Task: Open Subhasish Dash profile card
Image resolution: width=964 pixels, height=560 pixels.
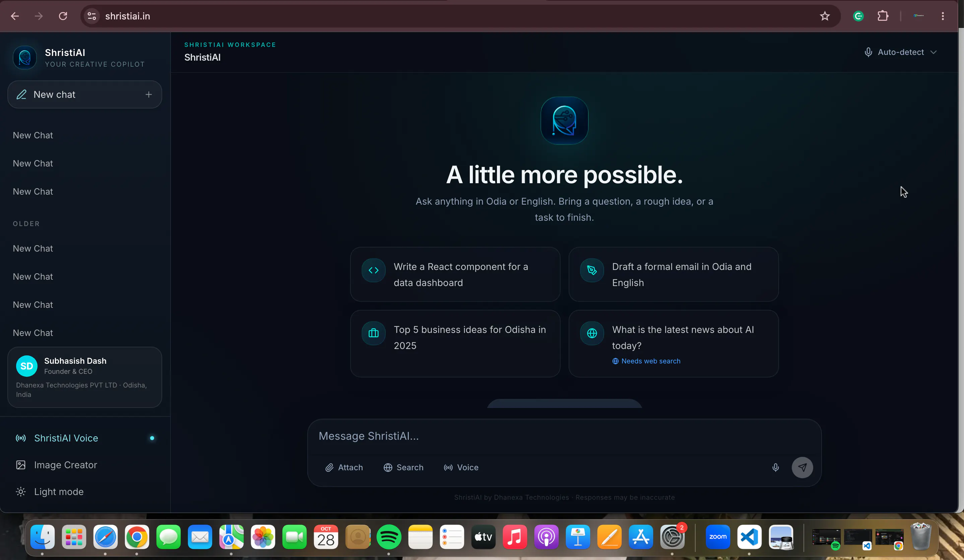Action: [84, 377]
